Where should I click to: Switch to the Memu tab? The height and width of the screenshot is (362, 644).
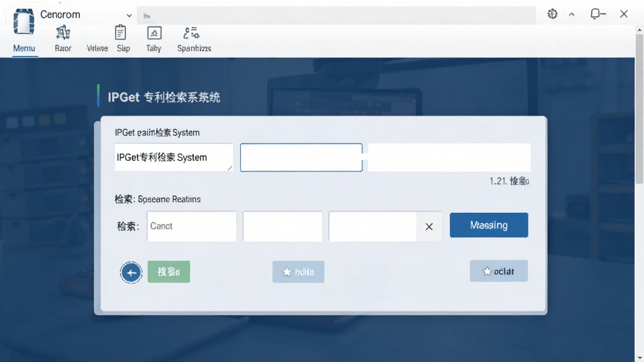pyautogui.click(x=25, y=48)
